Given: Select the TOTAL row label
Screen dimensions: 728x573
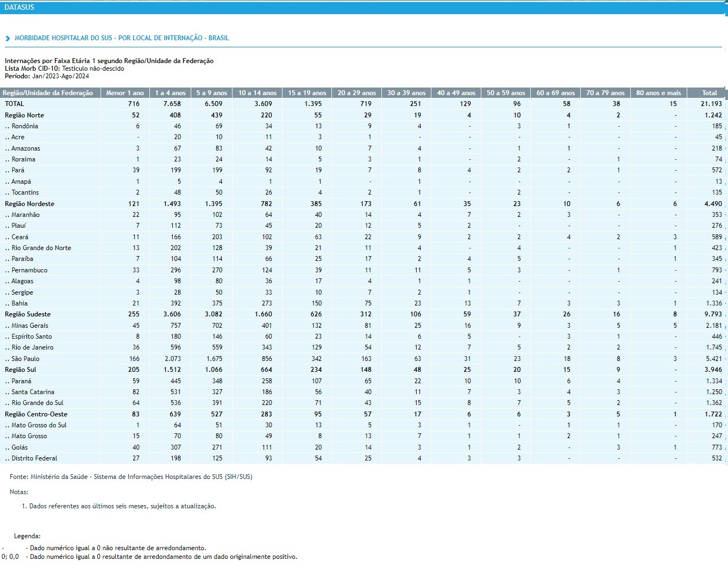Looking at the screenshot, I should pyautogui.click(x=15, y=104).
